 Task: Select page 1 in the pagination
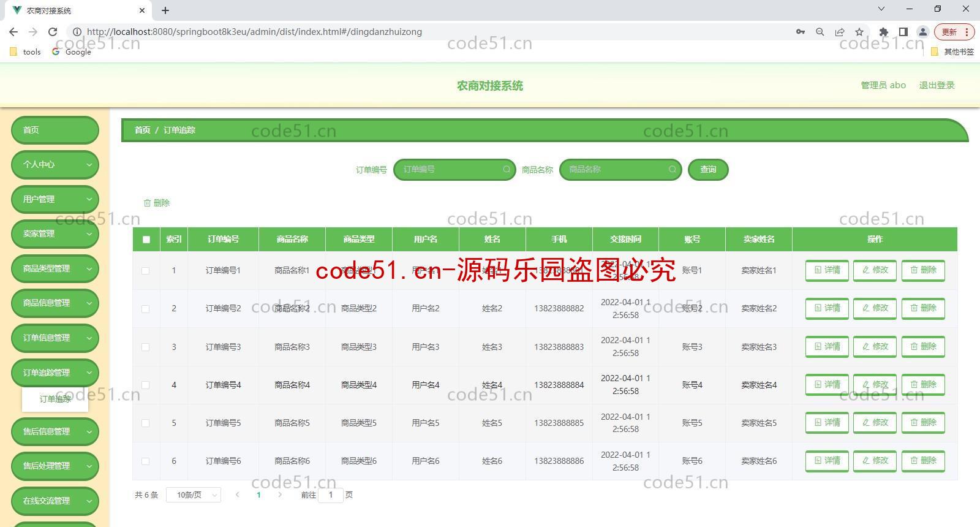[x=258, y=495]
